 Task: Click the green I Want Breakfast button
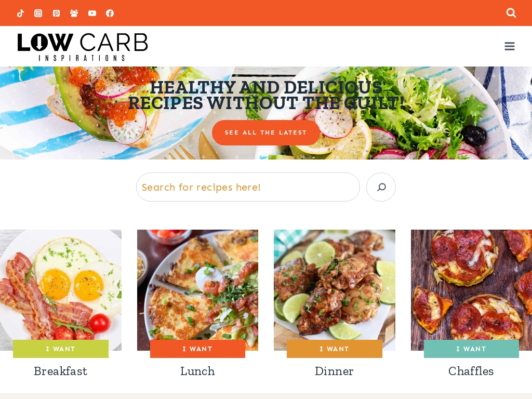point(61,349)
